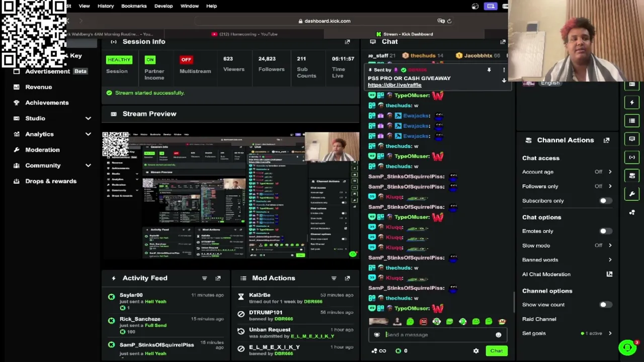Click the wrench sidebar widget icon
The width and height of the screenshot is (644, 362).
632,194
